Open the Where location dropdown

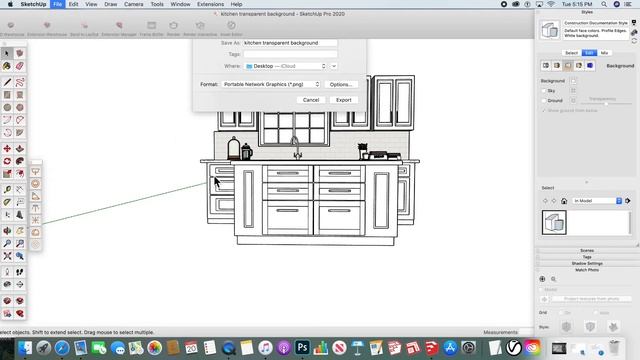pos(286,66)
